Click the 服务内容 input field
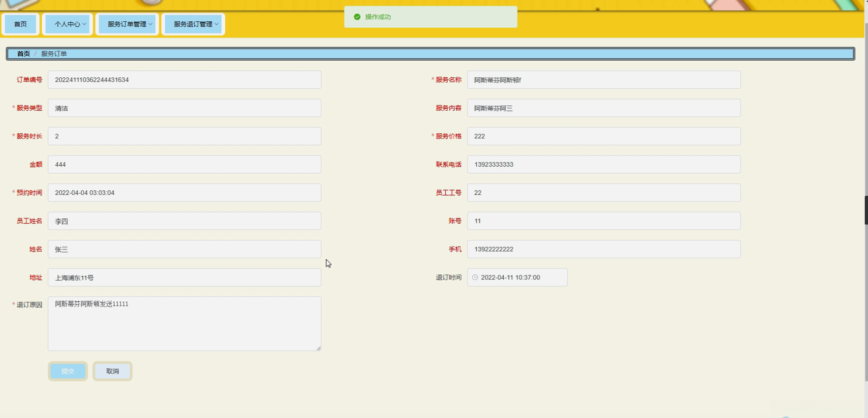This screenshot has width=868, height=418. pyautogui.click(x=604, y=108)
